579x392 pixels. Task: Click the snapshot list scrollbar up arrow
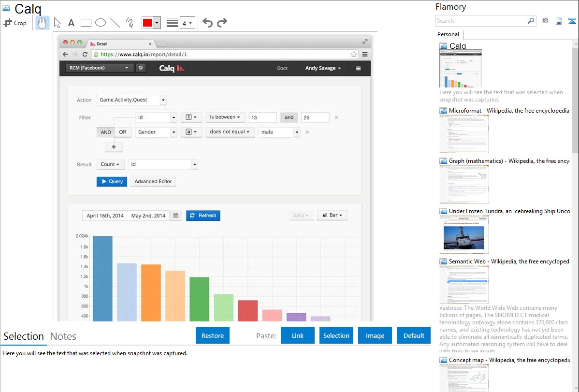pos(575,44)
